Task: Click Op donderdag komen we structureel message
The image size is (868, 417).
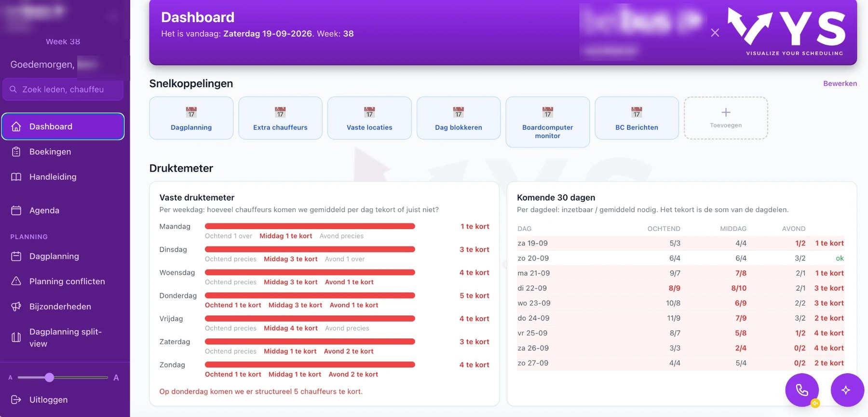Action: point(261,391)
